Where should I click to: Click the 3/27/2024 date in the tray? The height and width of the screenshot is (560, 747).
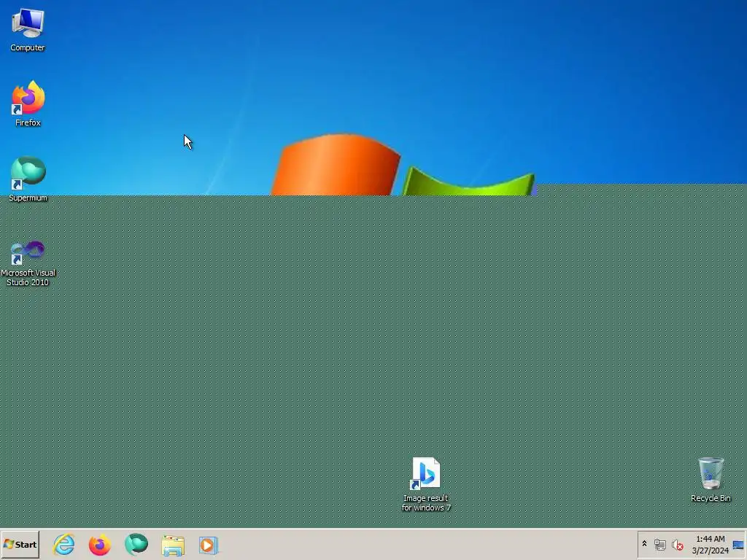click(711, 551)
